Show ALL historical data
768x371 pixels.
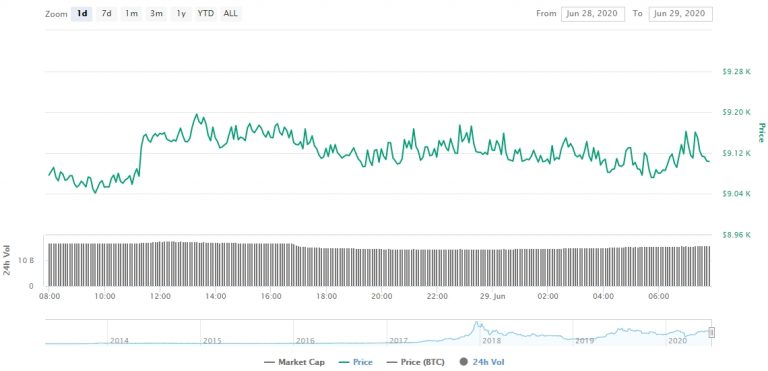pos(231,14)
